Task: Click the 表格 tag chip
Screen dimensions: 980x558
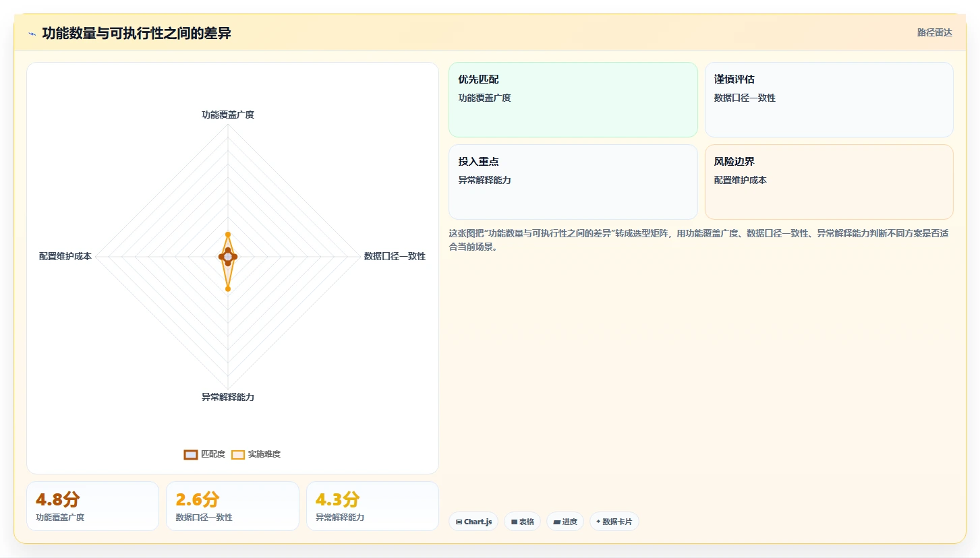Action: click(522, 522)
